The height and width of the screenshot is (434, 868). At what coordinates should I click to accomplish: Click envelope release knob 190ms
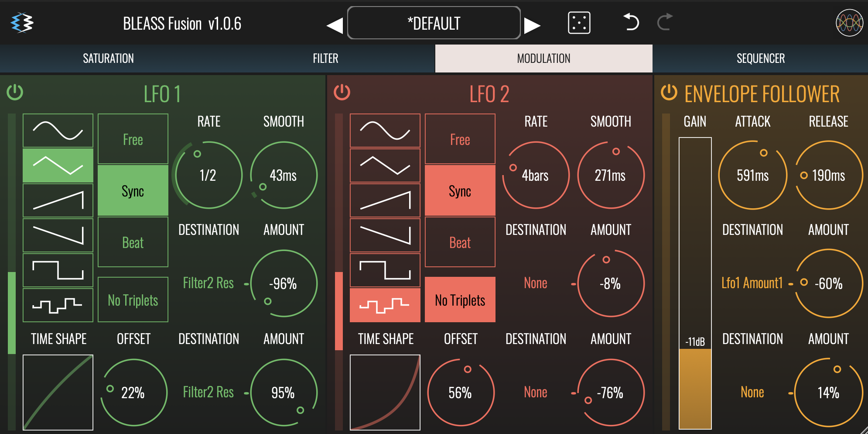829,175
